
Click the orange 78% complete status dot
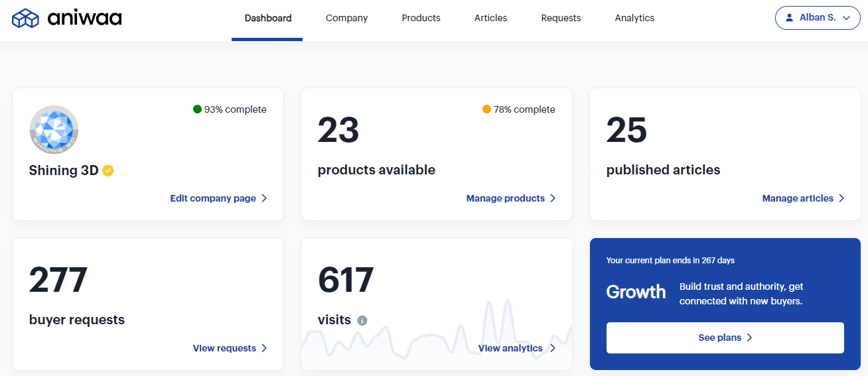486,109
